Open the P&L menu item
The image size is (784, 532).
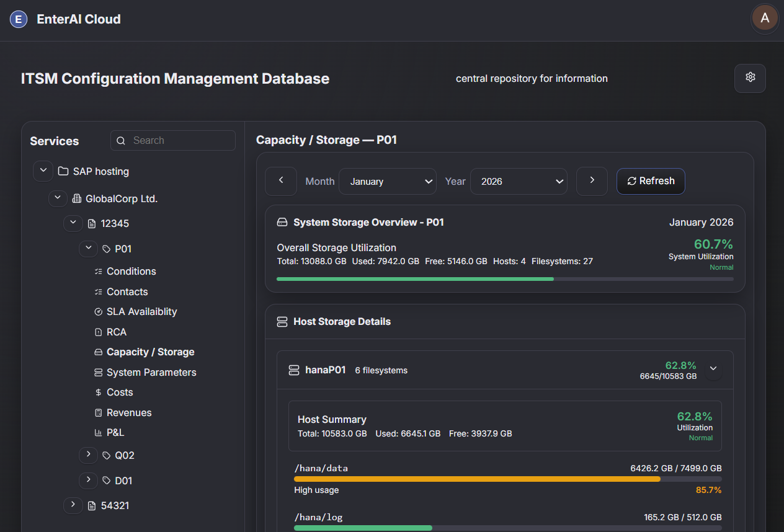pos(115,433)
